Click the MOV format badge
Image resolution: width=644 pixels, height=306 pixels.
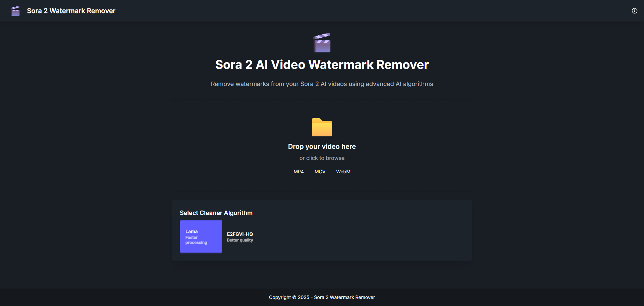[x=320, y=172]
